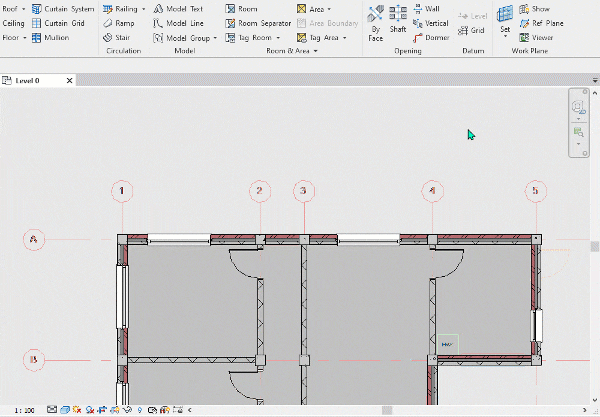Toggle analytical model visibility in view bar
The width and height of the screenshot is (600, 417).
pyautogui.click(x=165, y=410)
